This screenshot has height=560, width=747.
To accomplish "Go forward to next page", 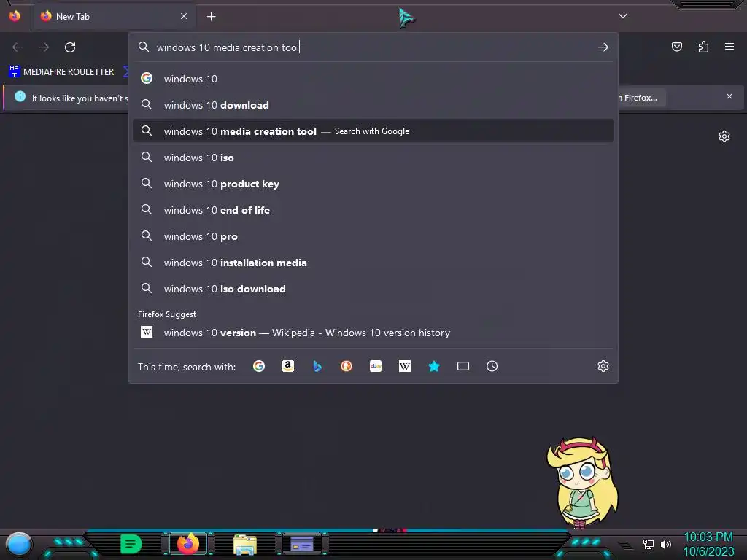I will 44,47.
